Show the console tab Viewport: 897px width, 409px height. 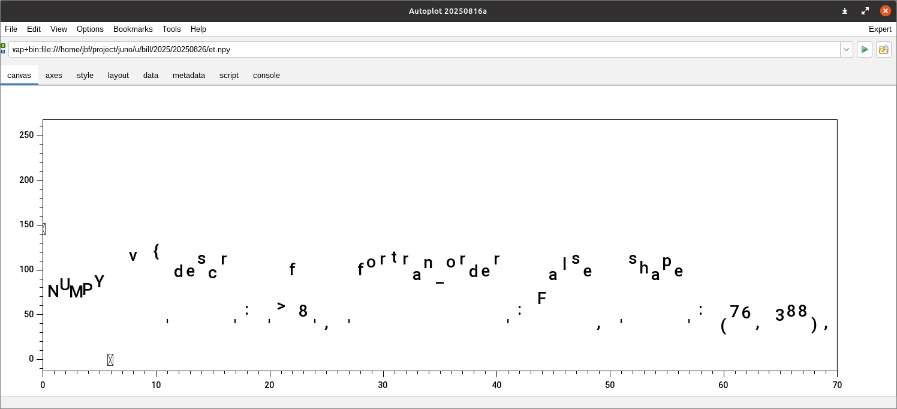[x=266, y=75]
